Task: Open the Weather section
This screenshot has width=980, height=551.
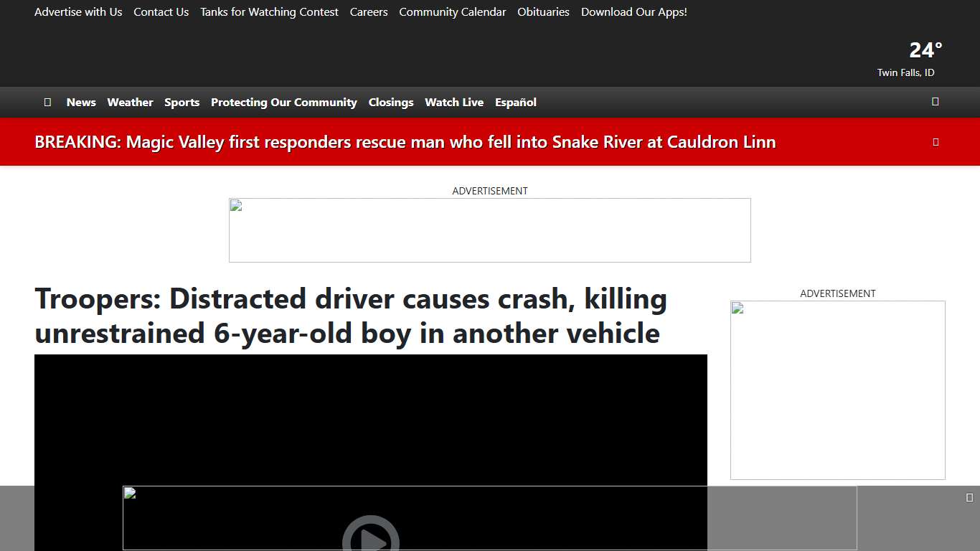Action: (x=130, y=102)
